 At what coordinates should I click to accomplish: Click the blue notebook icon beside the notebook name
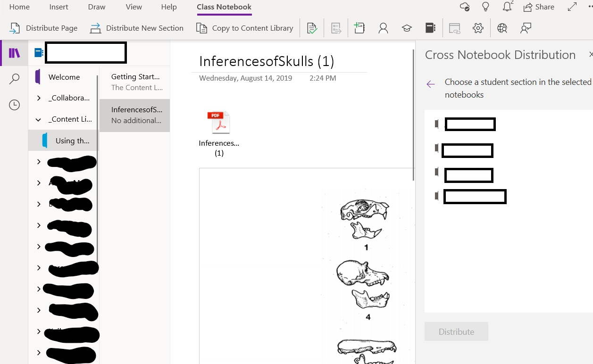[39, 53]
